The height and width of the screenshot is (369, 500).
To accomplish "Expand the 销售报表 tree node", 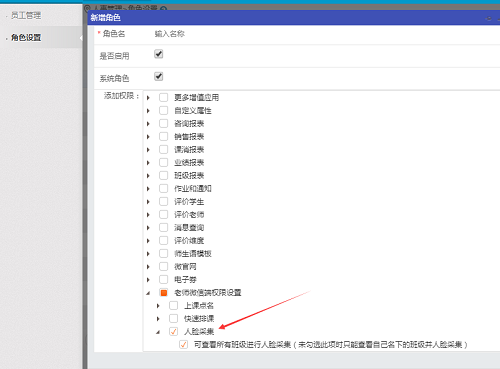I will 148,137.
